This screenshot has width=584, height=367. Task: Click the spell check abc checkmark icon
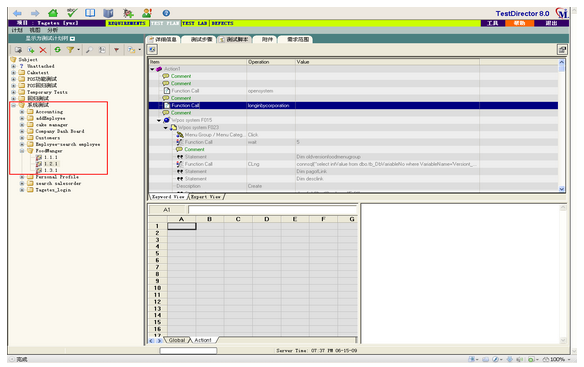72,13
